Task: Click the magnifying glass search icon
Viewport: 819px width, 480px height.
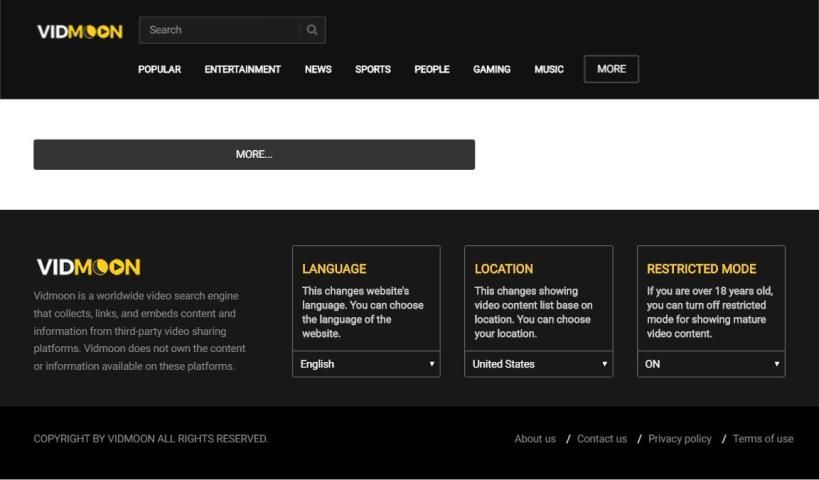Action: tap(312, 30)
